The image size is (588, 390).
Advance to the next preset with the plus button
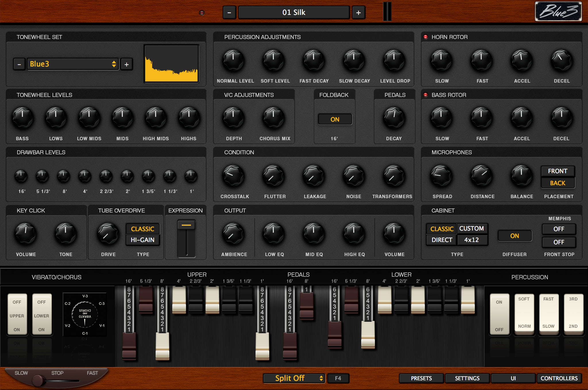358,13
